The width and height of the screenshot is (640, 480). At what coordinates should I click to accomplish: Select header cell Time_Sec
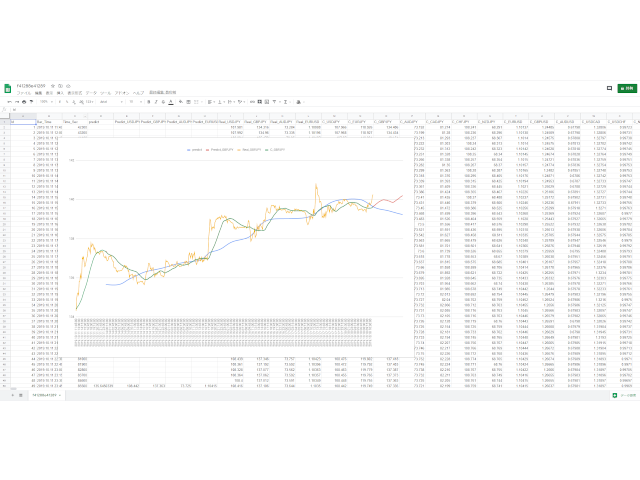[76, 122]
